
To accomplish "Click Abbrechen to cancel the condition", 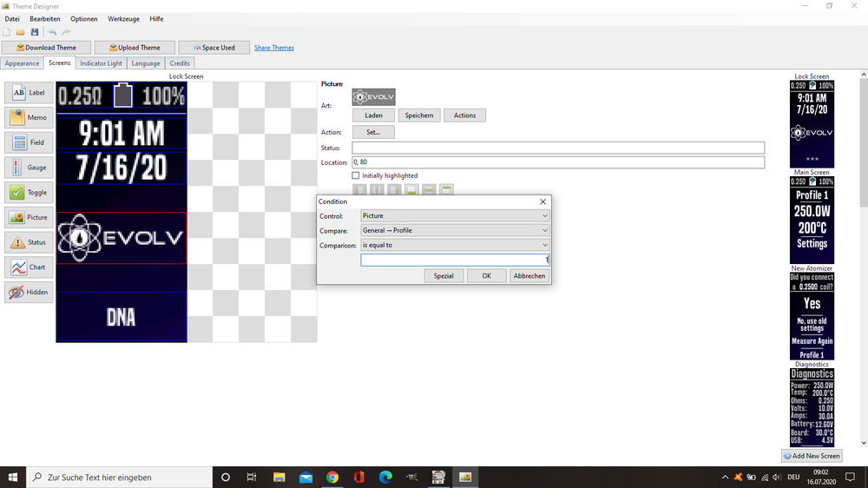I will [x=529, y=276].
